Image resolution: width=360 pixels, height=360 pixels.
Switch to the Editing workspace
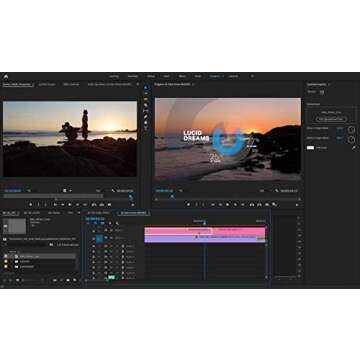tap(151, 76)
